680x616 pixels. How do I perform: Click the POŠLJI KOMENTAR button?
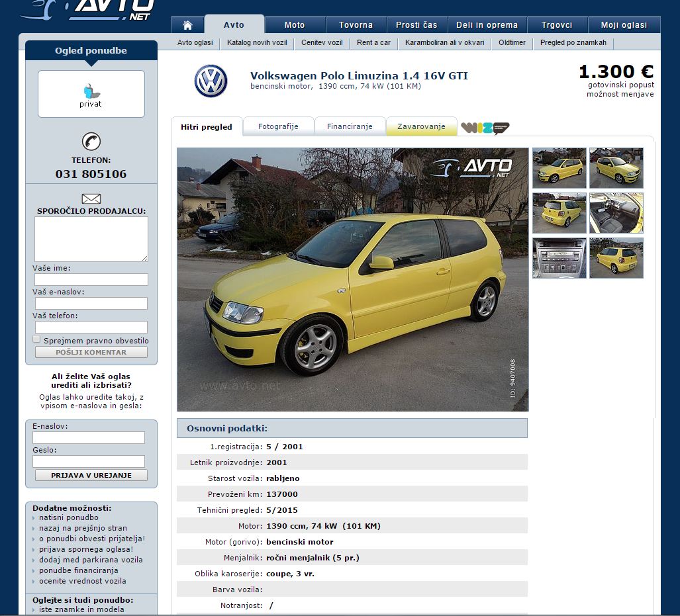click(91, 353)
